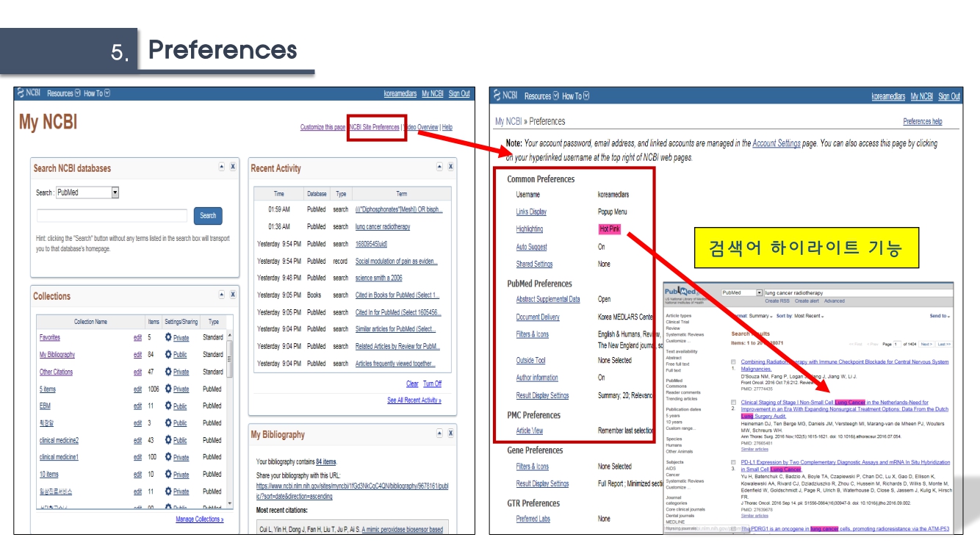Tick checkbox for Combining Radiation therapy result
980x551 pixels.
(x=734, y=362)
